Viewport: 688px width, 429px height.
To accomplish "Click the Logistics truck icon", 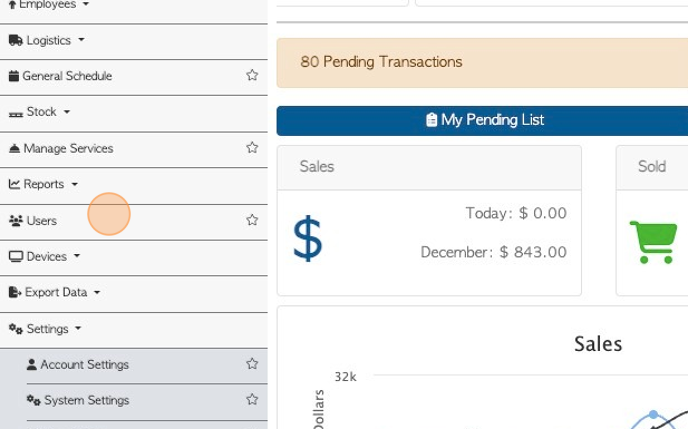I will coord(16,40).
